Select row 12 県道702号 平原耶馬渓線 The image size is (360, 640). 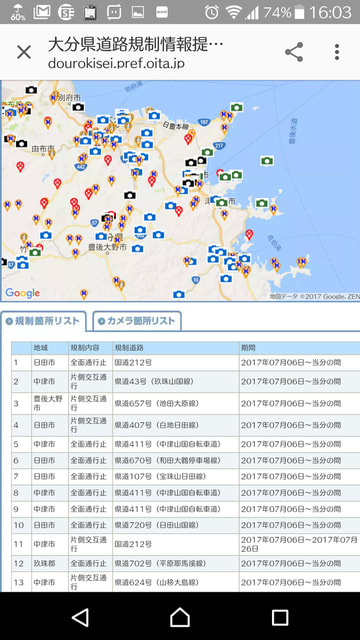tap(186, 564)
